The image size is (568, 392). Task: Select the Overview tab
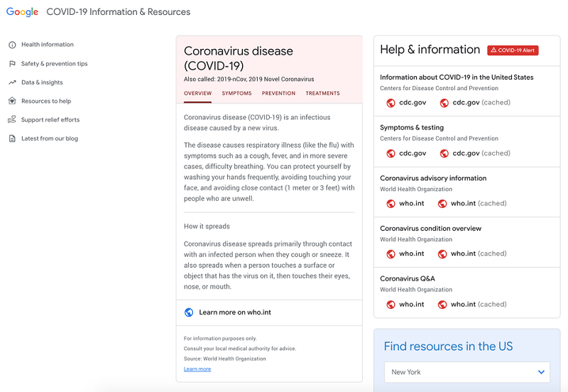pos(197,94)
